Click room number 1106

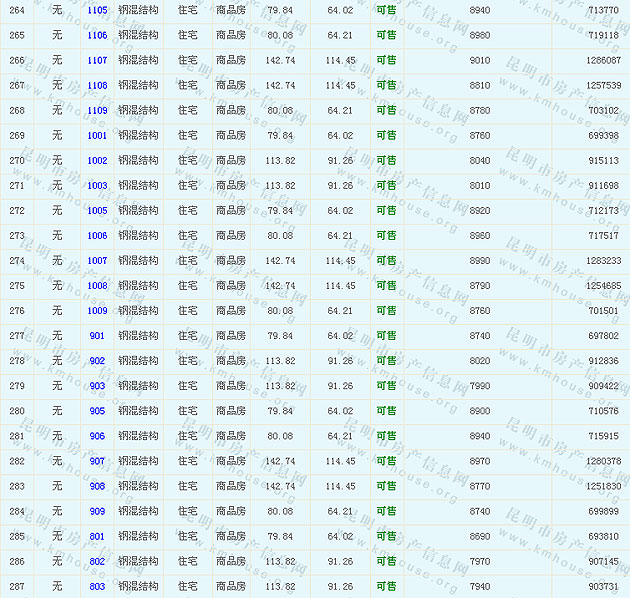point(97,35)
